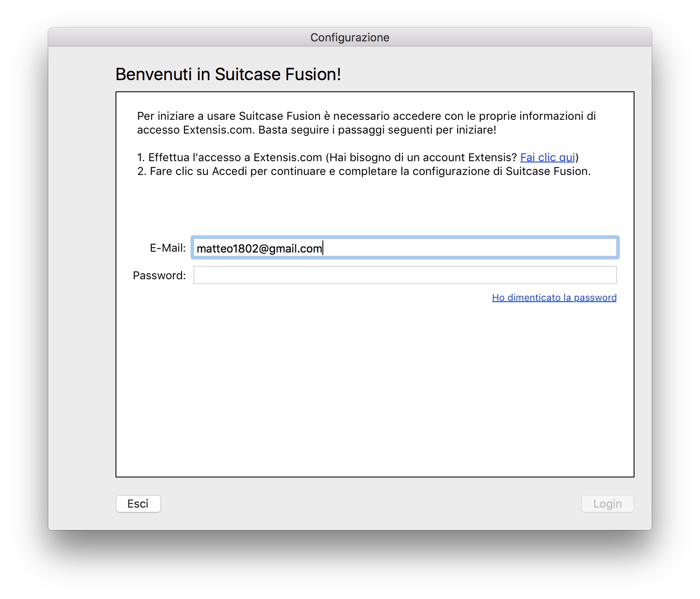Open the 'Fai clic qui' account link
Image resolution: width=700 pixels, height=599 pixels.
pyautogui.click(x=547, y=157)
